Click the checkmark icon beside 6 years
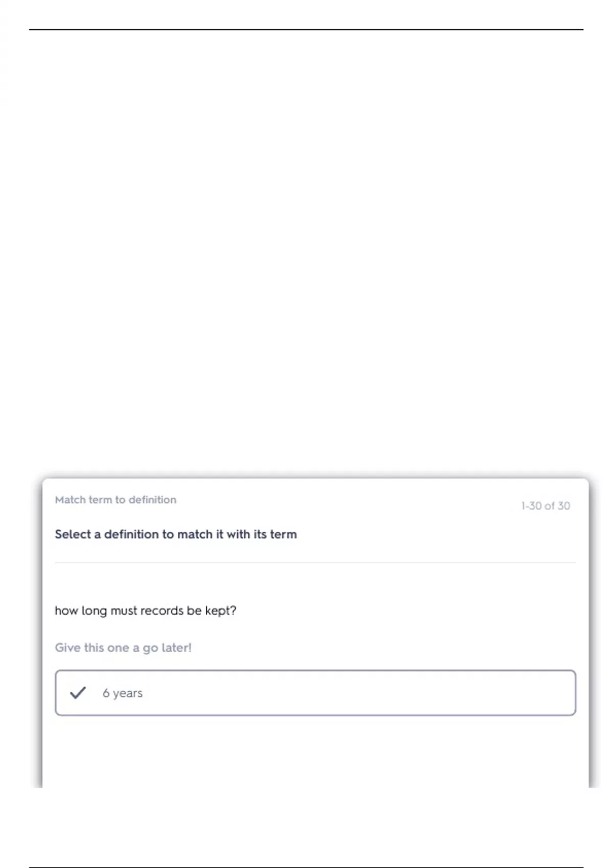 (78, 693)
